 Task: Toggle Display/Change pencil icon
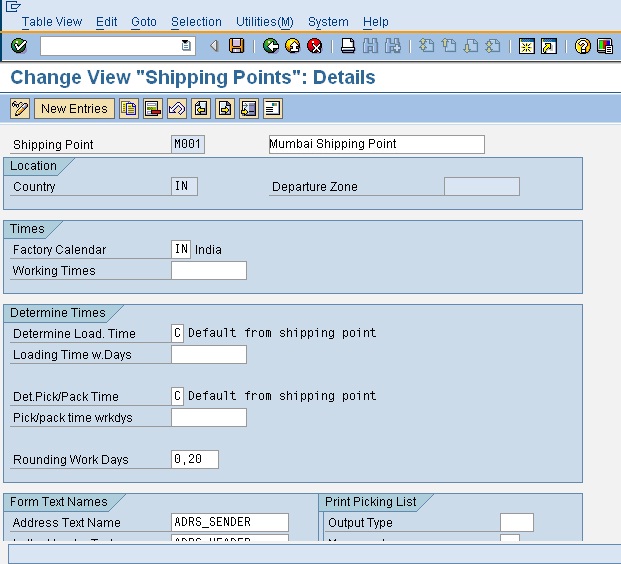coord(20,109)
